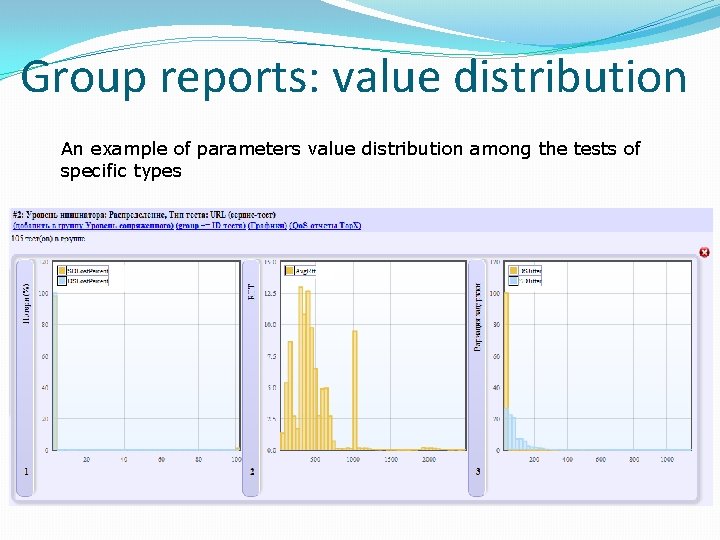
Task: Select vertical tab numbered 3
Action: pyautogui.click(x=477, y=378)
